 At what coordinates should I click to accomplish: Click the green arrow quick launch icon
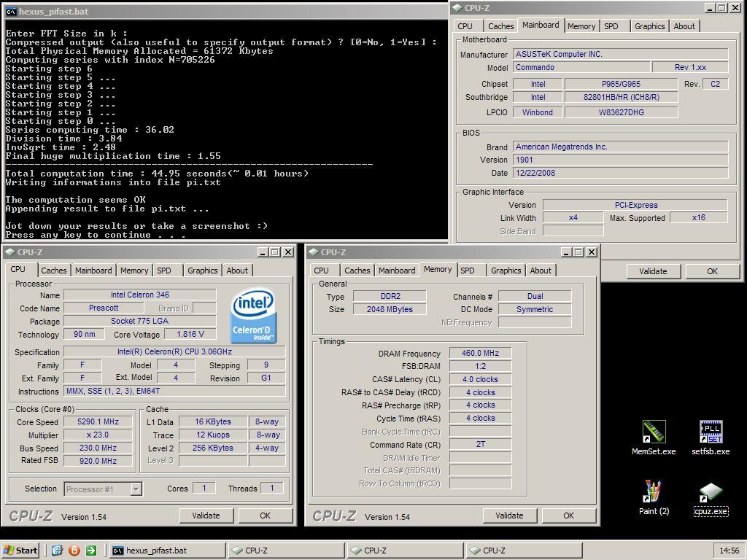coord(91,551)
